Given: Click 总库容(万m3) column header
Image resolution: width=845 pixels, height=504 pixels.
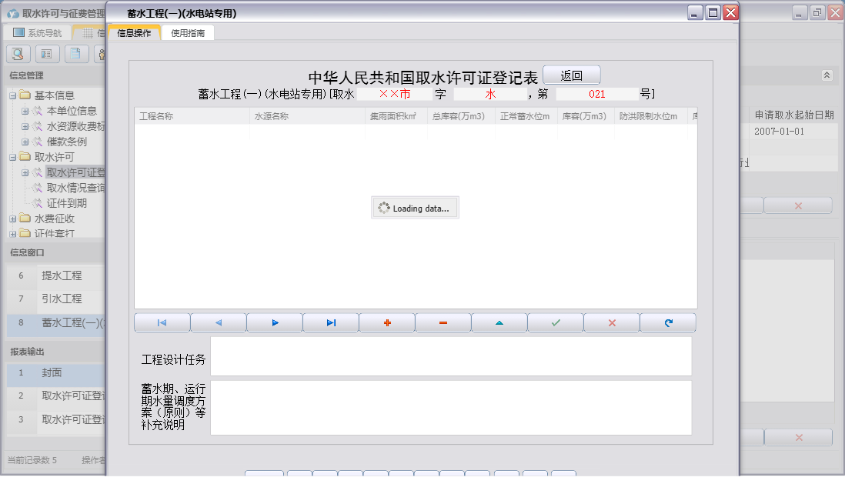Looking at the screenshot, I should pyautogui.click(x=461, y=116).
